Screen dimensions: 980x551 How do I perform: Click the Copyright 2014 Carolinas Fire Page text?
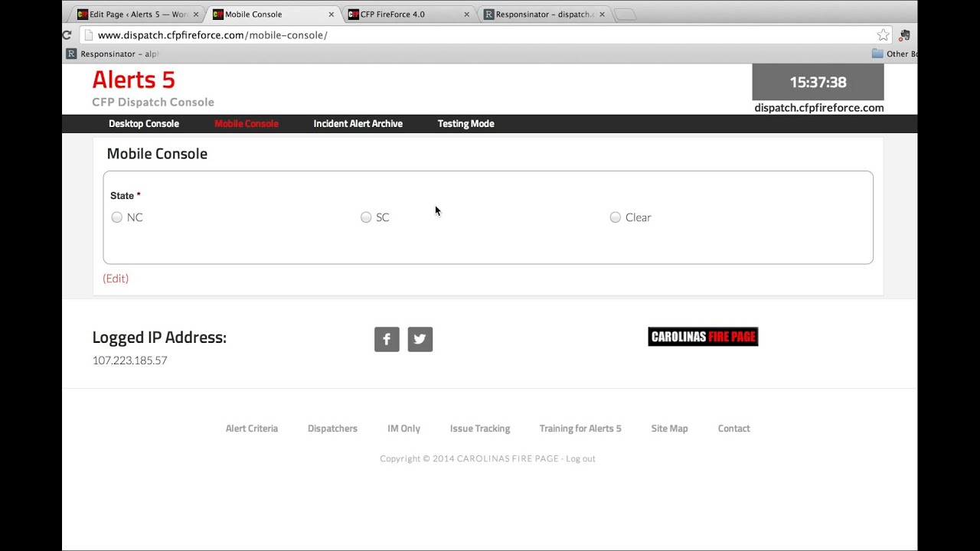tap(469, 458)
